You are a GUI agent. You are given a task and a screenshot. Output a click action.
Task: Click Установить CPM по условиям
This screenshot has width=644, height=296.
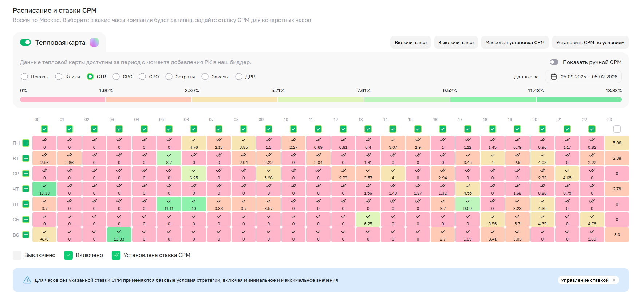click(x=590, y=43)
